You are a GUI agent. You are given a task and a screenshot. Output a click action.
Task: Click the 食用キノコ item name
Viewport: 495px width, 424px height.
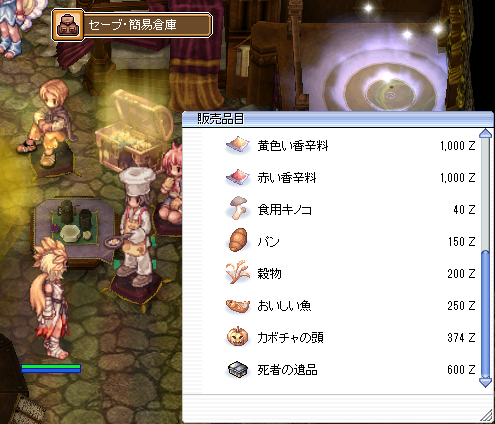pos(284,210)
